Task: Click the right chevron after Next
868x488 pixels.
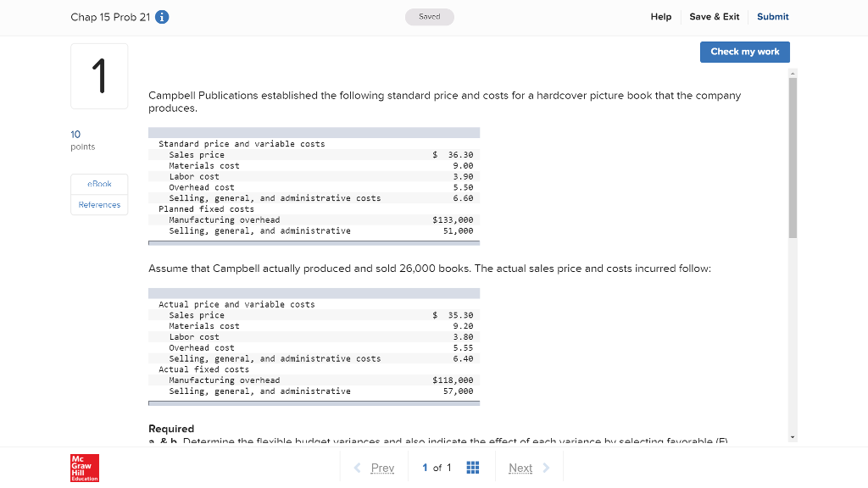Action: tap(546, 468)
